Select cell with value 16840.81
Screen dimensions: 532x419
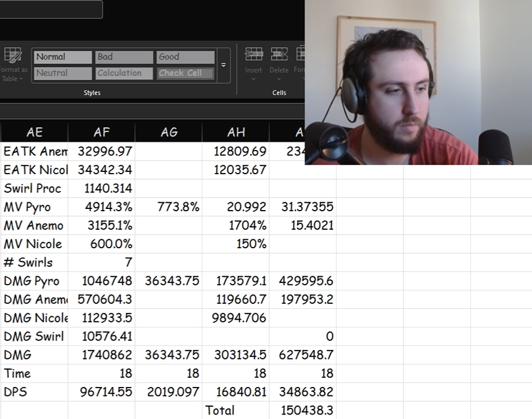(236, 392)
